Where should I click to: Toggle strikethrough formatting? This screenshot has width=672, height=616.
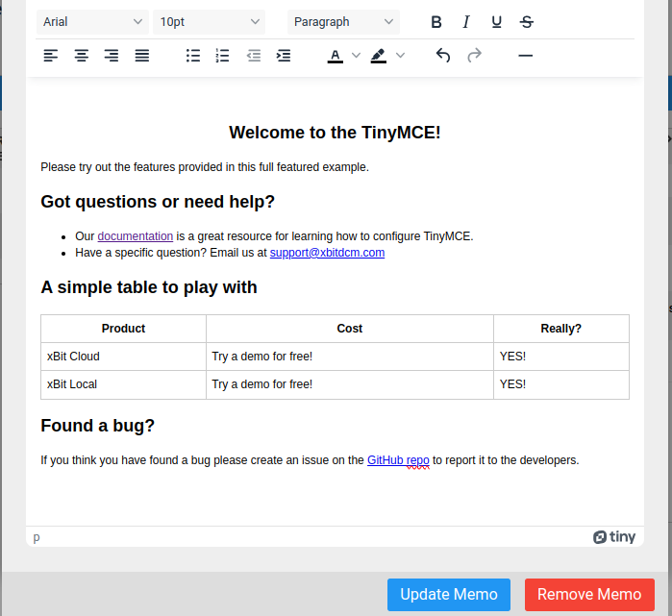point(526,22)
